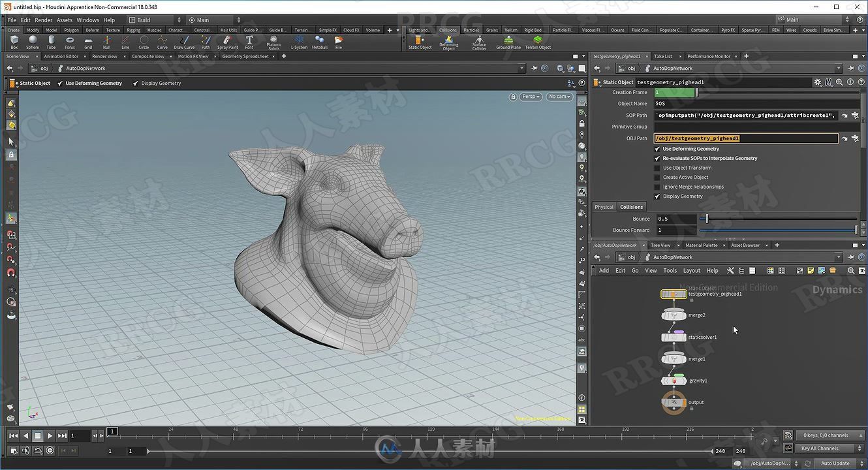Select the File shelf tool
Image resolution: width=868 pixels, height=470 pixels.
338,42
